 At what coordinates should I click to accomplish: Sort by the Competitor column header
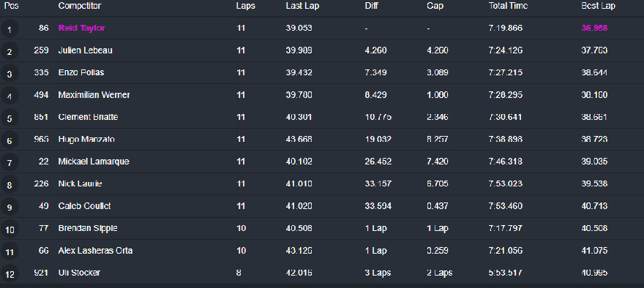[80, 6]
